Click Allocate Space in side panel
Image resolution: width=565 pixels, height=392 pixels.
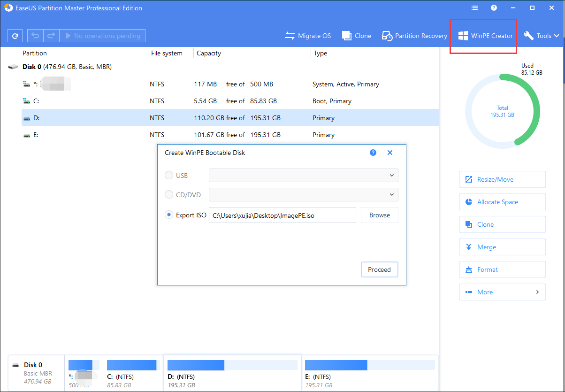pyautogui.click(x=503, y=202)
